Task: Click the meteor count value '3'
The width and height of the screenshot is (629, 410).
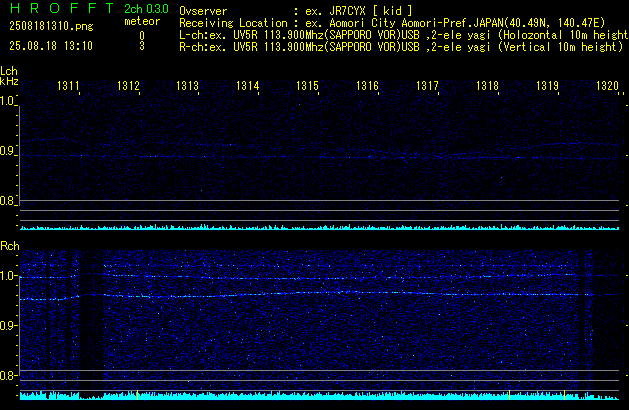Action: (142, 46)
